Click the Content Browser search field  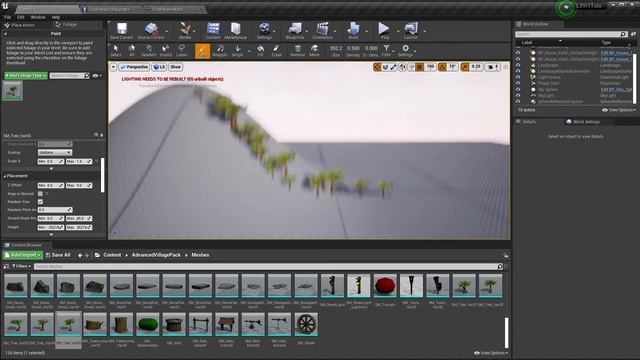[266, 267]
